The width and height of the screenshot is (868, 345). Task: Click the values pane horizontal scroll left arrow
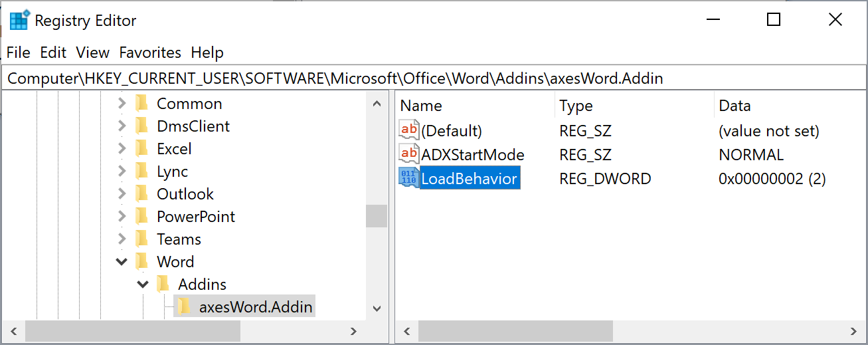click(x=407, y=331)
